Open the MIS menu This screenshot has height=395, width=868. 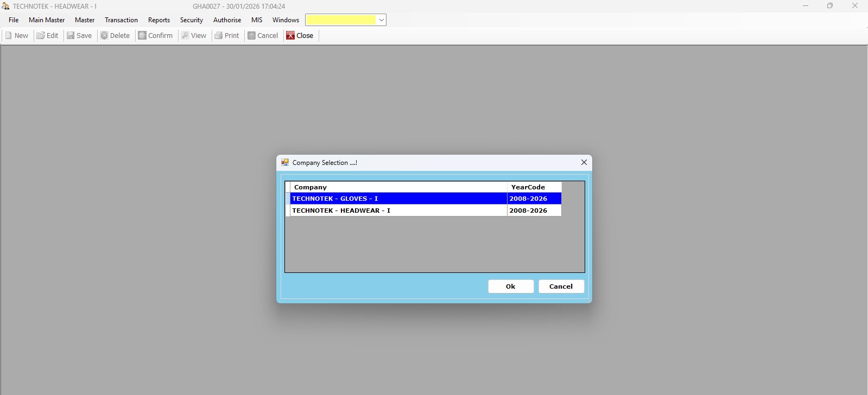[x=257, y=20]
